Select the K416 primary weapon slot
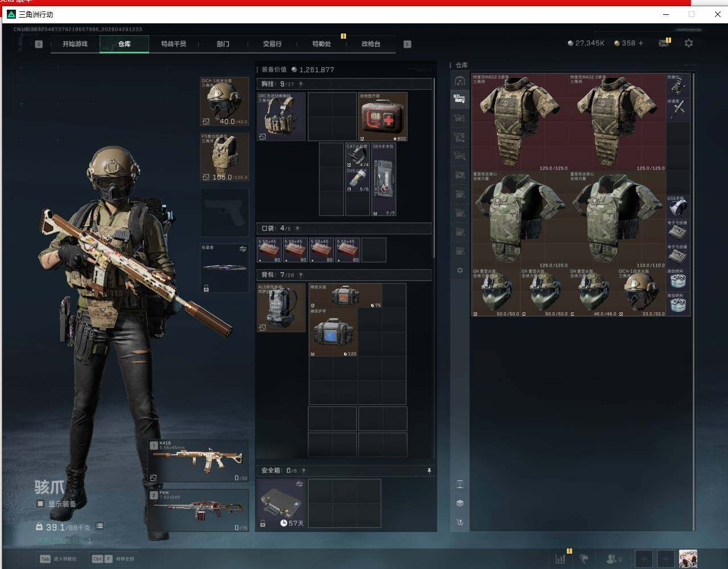 (199, 460)
